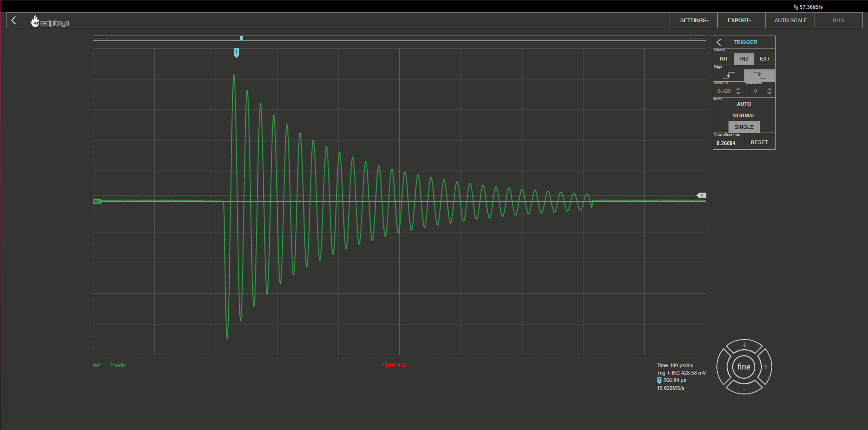The height and width of the screenshot is (430, 868).
Task: Click RESET for the time offset
Action: (x=759, y=142)
